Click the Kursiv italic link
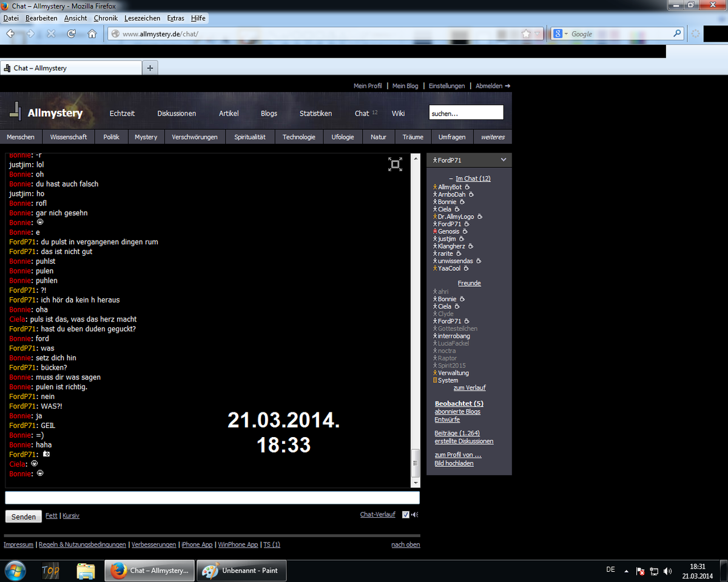The height and width of the screenshot is (582, 728). [71, 516]
